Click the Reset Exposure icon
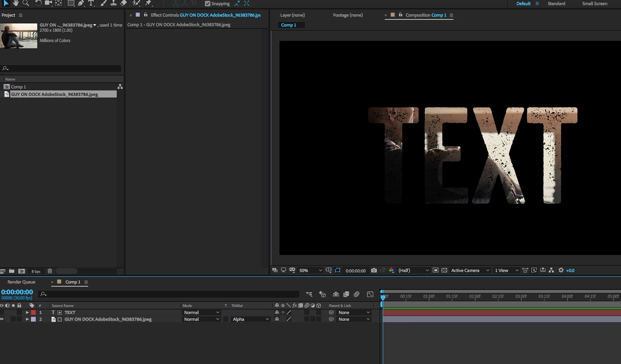The height and width of the screenshot is (364, 621). click(x=561, y=270)
